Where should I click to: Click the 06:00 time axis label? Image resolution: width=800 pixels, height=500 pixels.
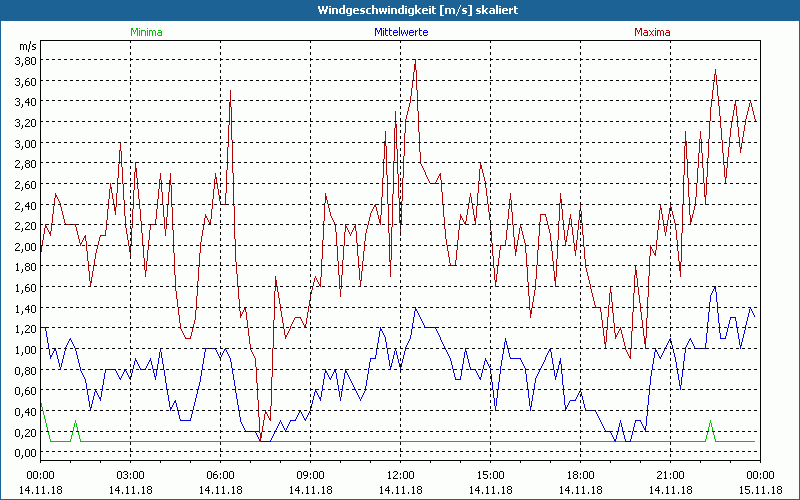coord(220,474)
